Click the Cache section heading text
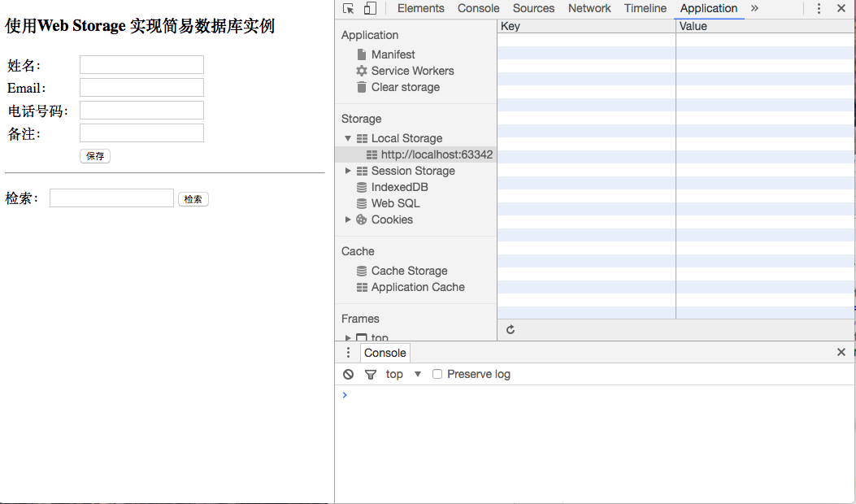This screenshot has height=504, width=856. click(x=358, y=252)
